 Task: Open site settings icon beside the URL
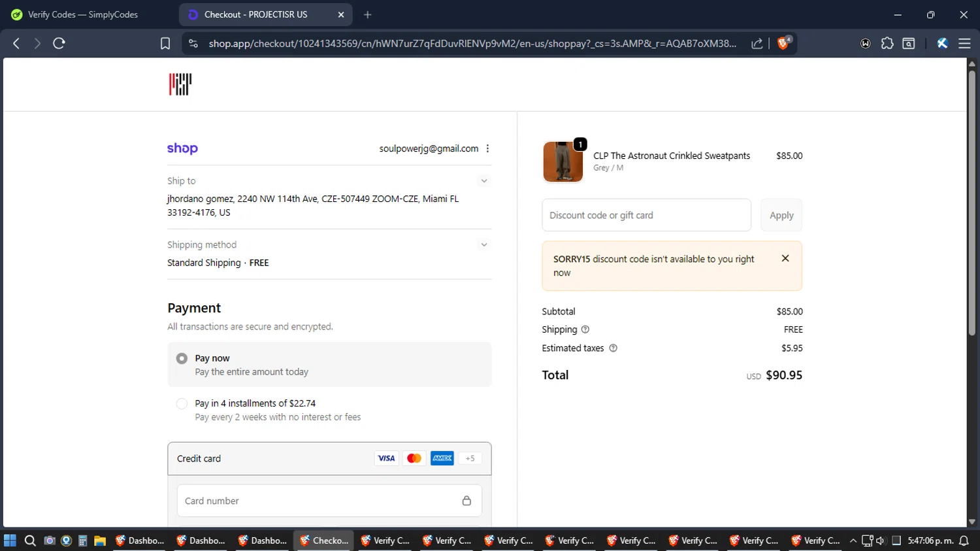click(193, 43)
